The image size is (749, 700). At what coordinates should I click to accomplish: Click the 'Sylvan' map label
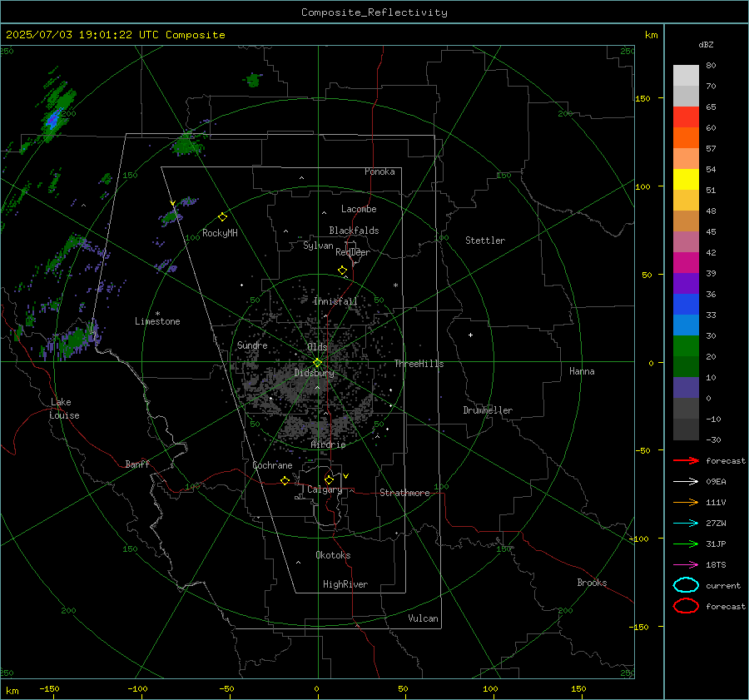[x=318, y=246]
